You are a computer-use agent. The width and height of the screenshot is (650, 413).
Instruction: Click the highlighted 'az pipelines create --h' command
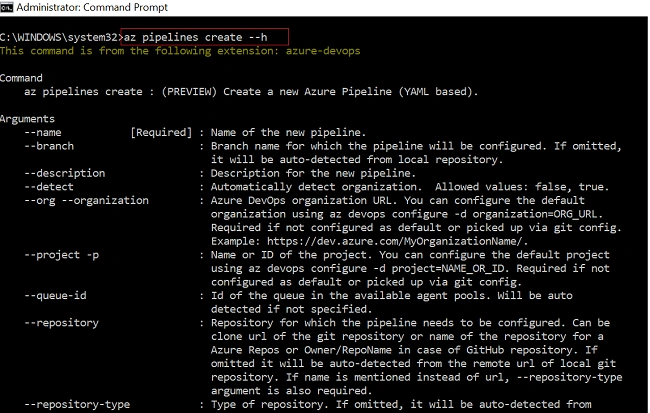coord(196,37)
